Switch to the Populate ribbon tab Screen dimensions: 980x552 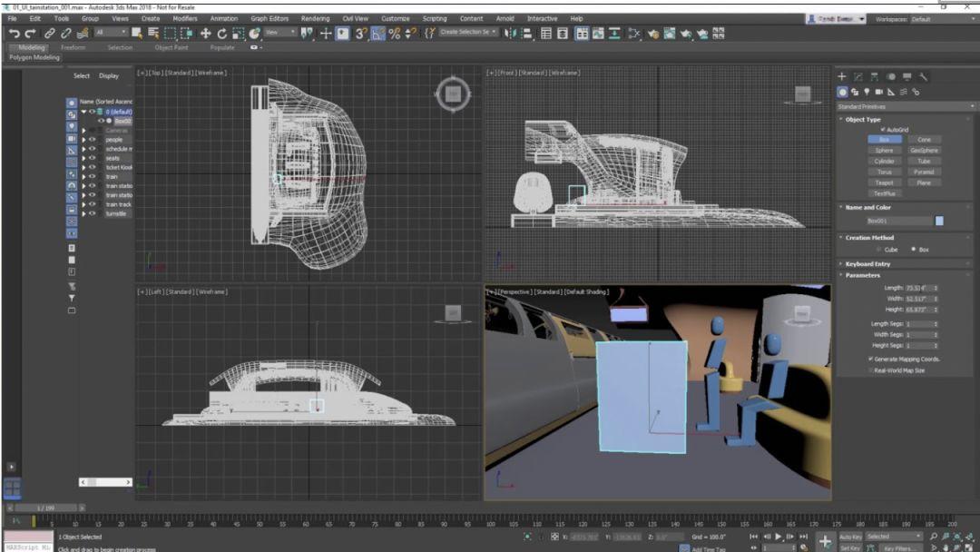222,48
